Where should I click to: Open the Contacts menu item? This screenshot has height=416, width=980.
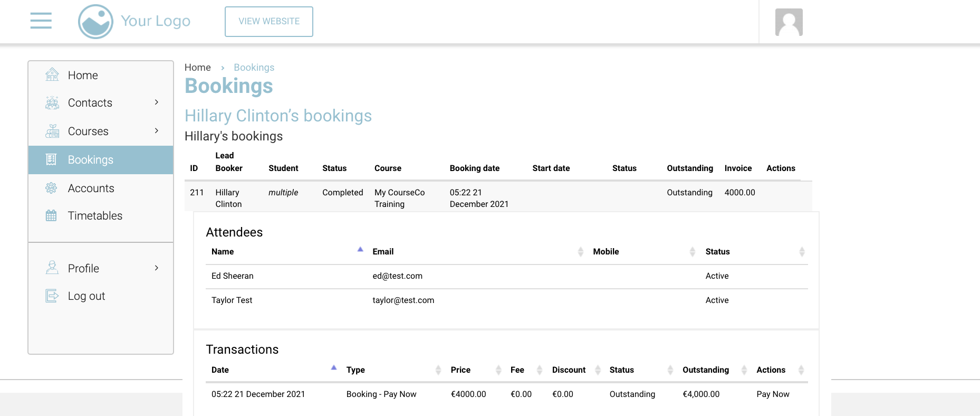[90, 103]
